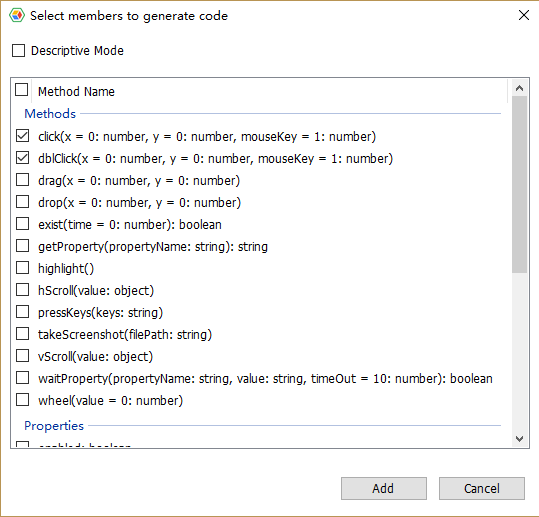Tick the drag method checkbox
The width and height of the screenshot is (539, 517).
(x=23, y=180)
